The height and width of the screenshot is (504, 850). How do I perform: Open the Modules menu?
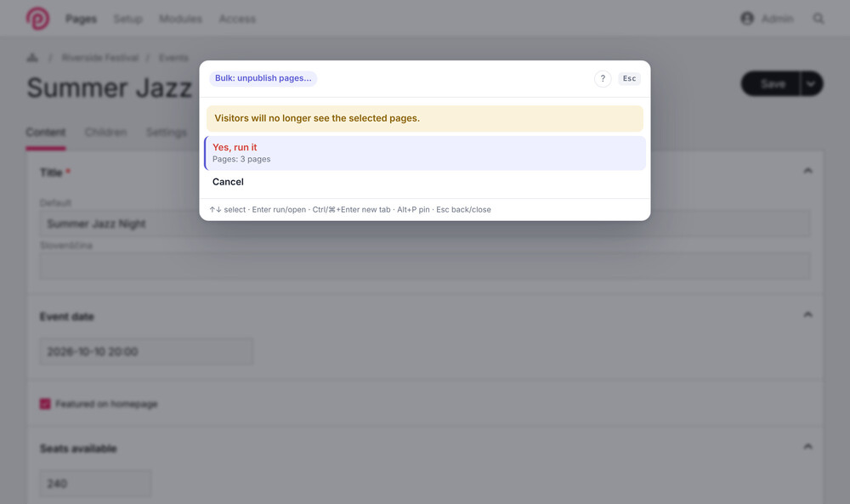point(180,19)
